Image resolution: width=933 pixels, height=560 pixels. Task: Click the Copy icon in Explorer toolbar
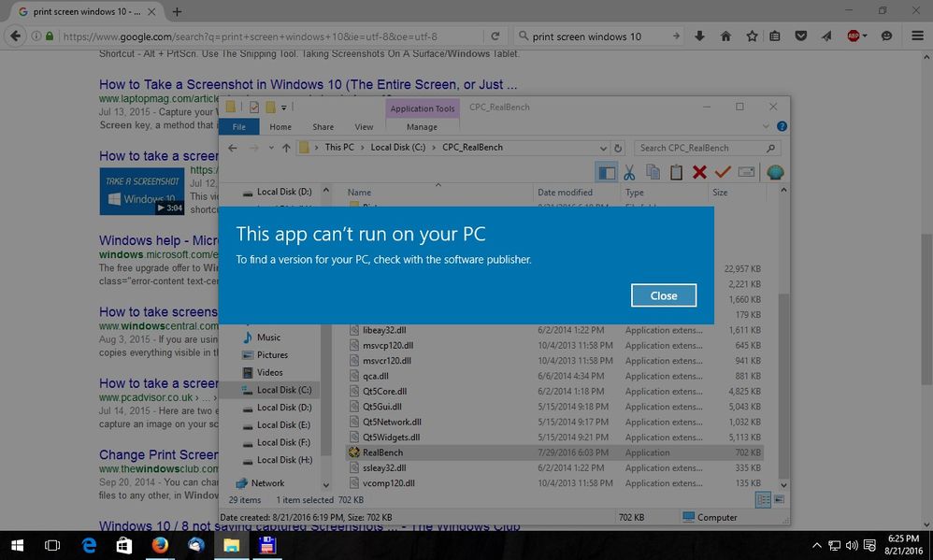[653, 173]
